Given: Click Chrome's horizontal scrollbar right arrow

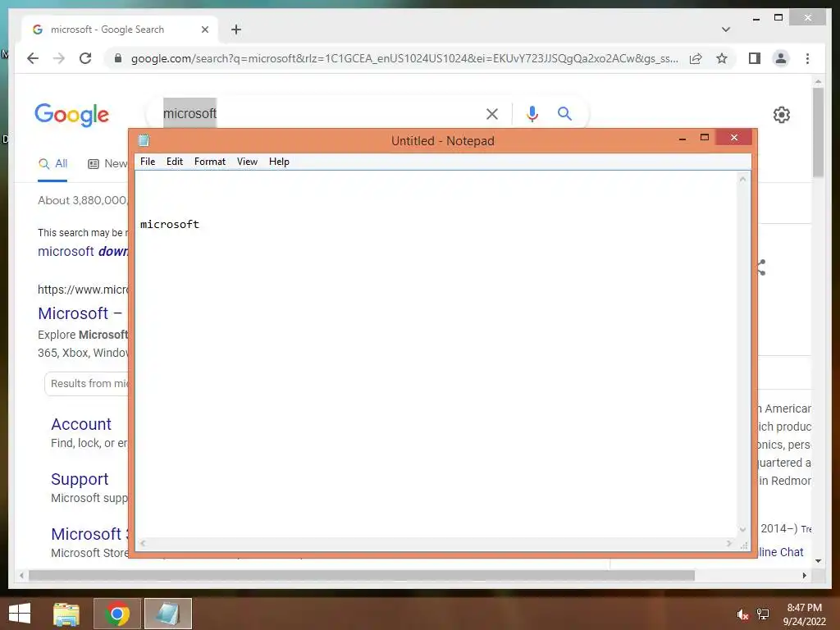Looking at the screenshot, I should [x=804, y=575].
